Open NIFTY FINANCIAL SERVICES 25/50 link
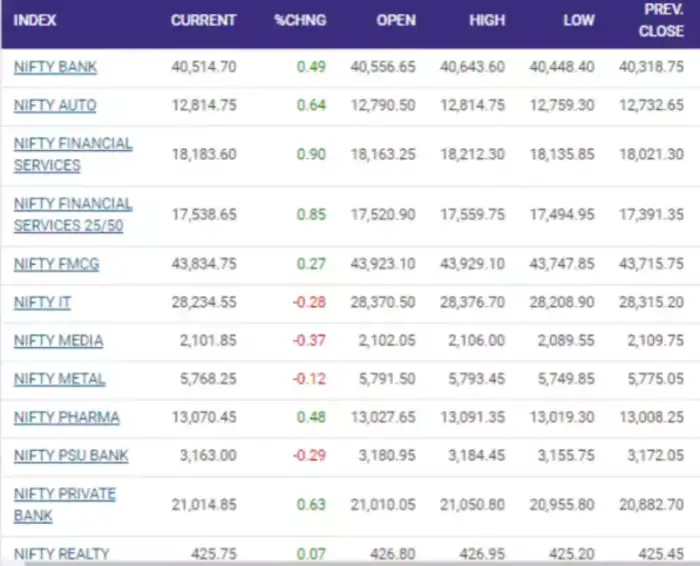Screen dimensions: 700x566 tap(73, 214)
